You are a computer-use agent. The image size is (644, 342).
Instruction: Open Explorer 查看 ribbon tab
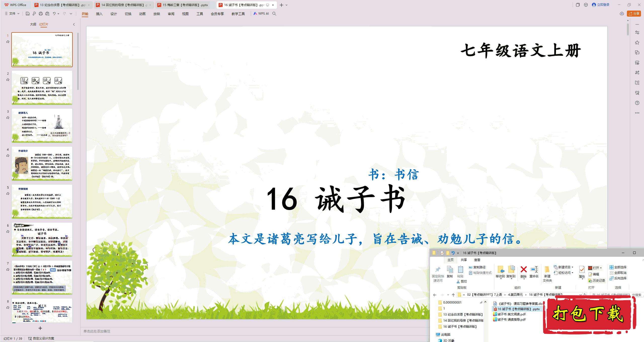pos(477,260)
